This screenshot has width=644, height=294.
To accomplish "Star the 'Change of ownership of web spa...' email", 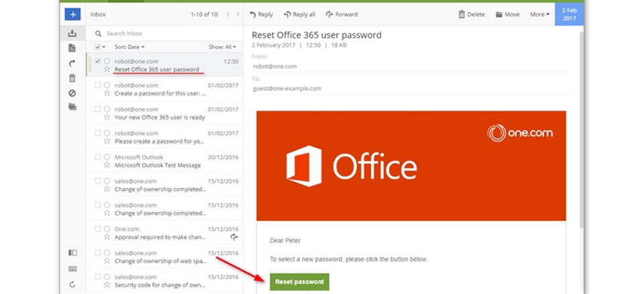I will coord(107,260).
